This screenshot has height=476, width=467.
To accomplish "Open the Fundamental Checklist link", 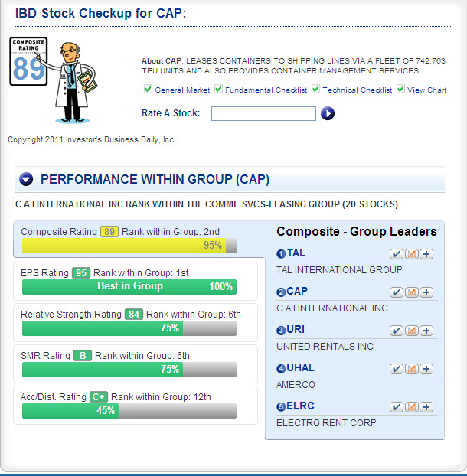I will (x=266, y=90).
